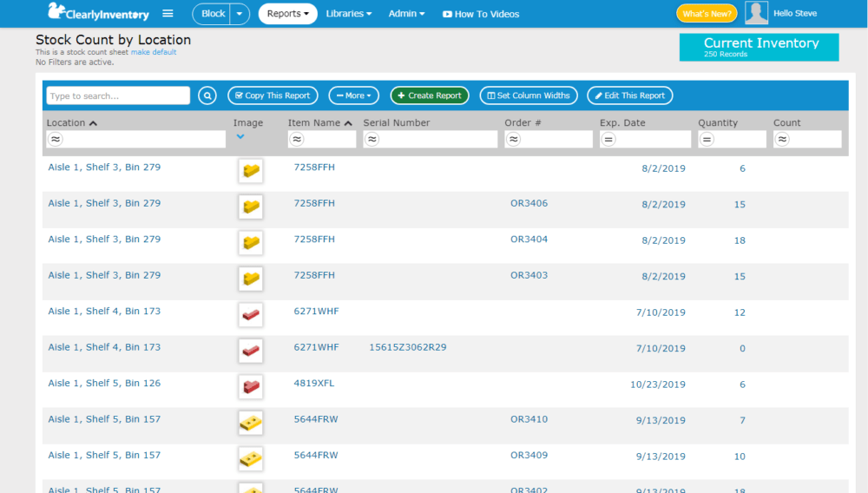Click Serial Number column header

point(397,123)
